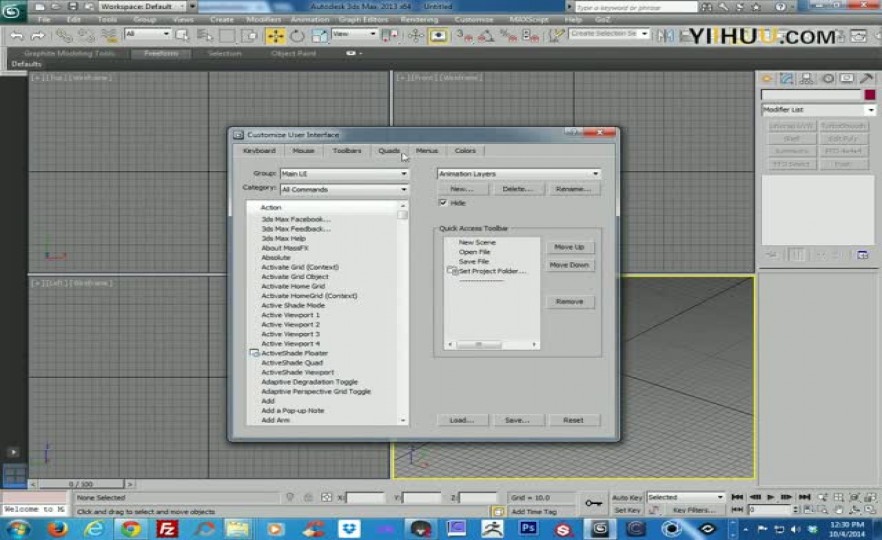This screenshot has height=540, width=882.
Task: Open the Modify panel tab icon
Action: click(x=786, y=79)
